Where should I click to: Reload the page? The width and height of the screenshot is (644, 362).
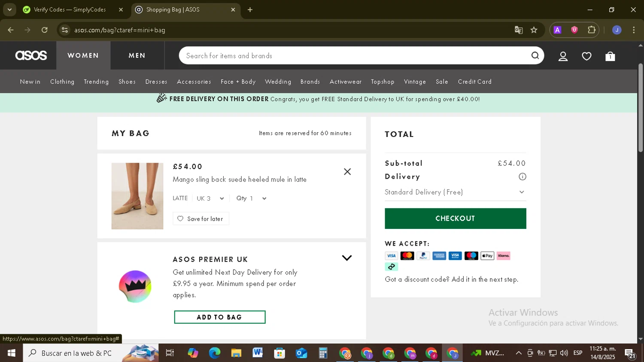point(45,30)
